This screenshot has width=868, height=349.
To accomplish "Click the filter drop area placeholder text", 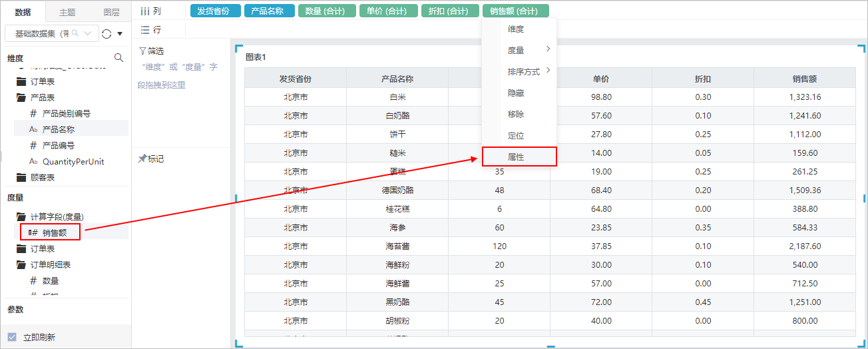I will (x=177, y=76).
